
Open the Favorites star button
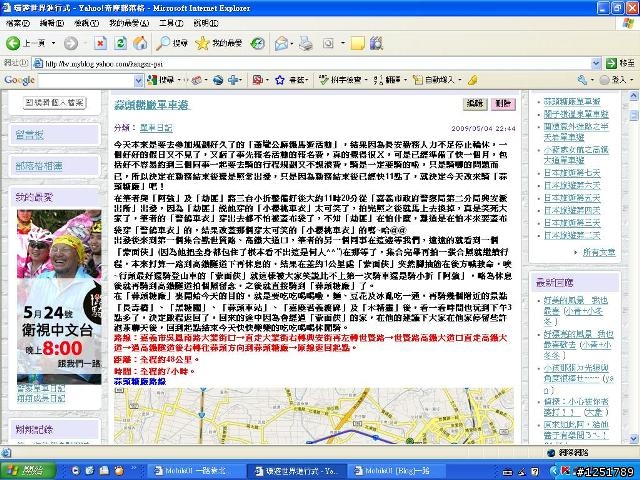point(219,43)
